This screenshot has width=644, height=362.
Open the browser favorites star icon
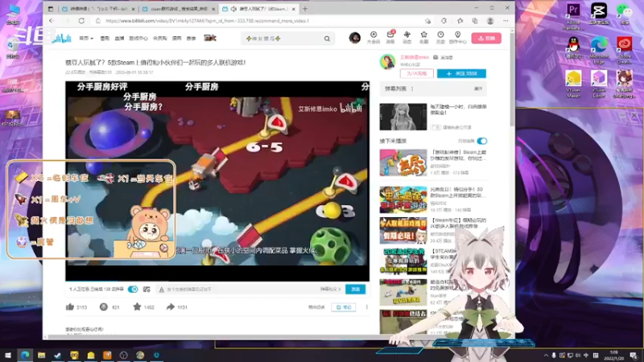460,21
